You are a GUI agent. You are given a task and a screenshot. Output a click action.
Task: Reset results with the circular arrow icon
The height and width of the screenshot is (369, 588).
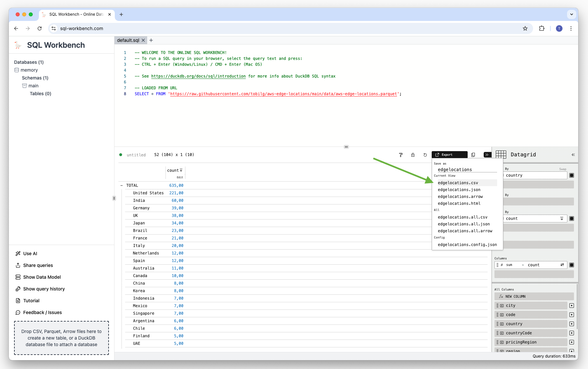(425, 154)
